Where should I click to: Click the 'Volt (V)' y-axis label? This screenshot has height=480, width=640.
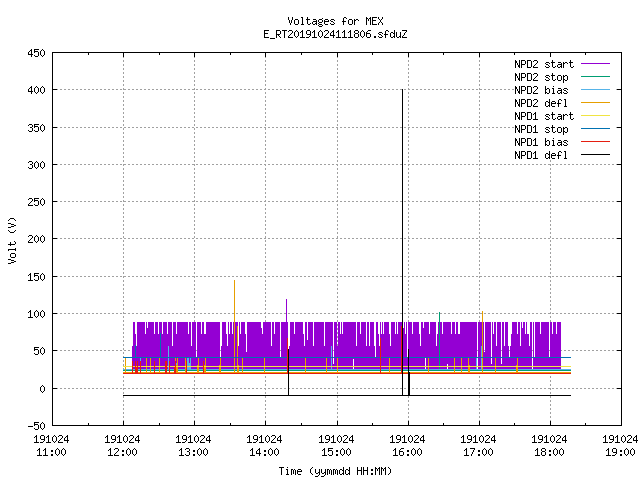click(x=12, y=240)
